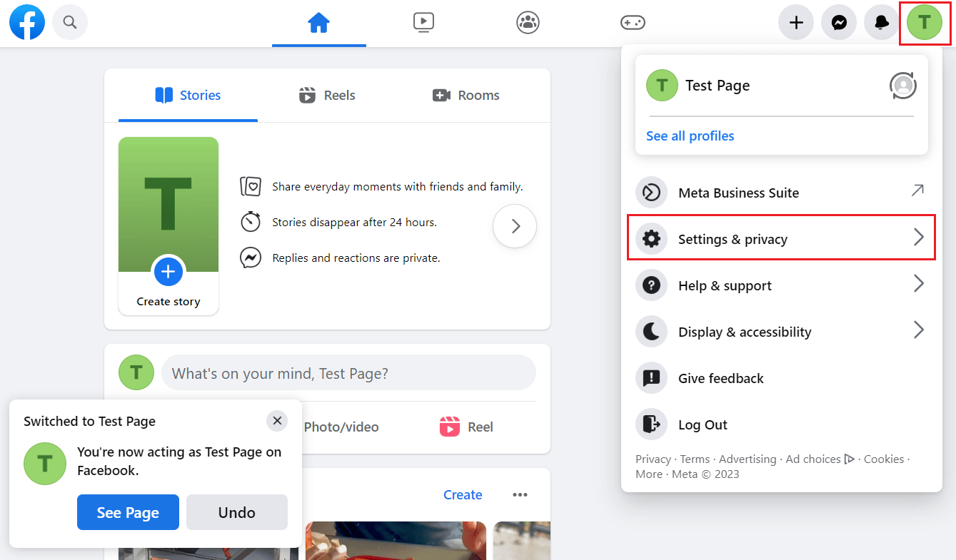Image resolution: width=956 pixels, height=560 pixels.
Task: Open the Gaming controller tab icon
Action: click(x=633, y=23)
